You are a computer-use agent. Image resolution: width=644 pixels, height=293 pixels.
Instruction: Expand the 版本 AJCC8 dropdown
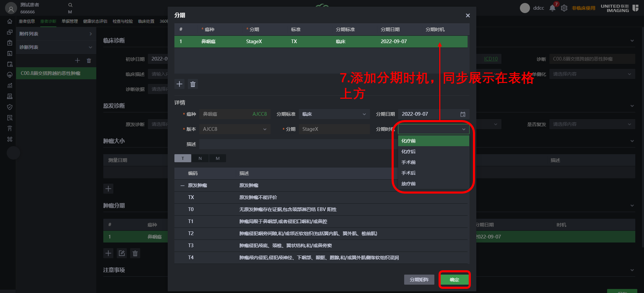pos(235,129)
